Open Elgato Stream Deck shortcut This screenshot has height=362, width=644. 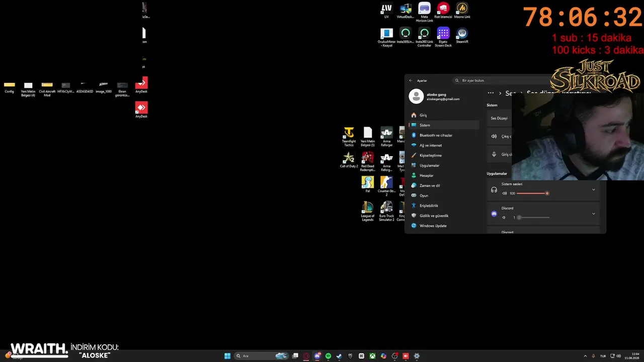tap(443, 38)
